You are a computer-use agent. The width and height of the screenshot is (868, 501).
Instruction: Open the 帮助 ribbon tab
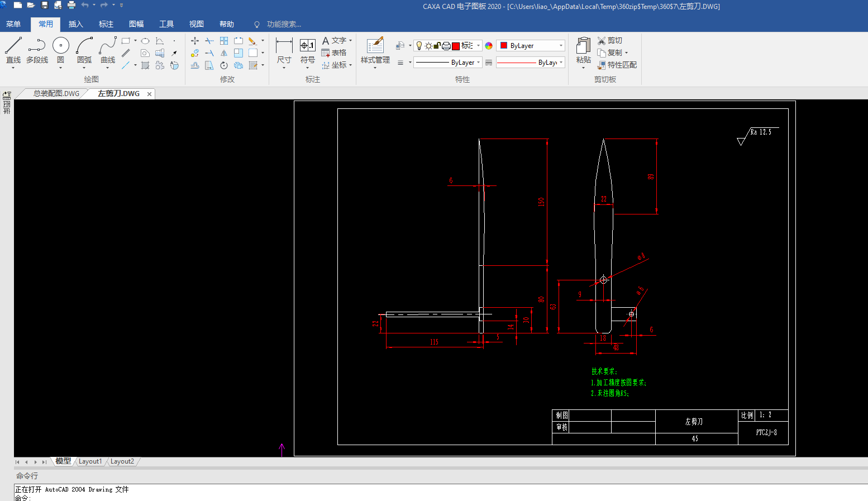pyautogui.click(x=227, y=24)
